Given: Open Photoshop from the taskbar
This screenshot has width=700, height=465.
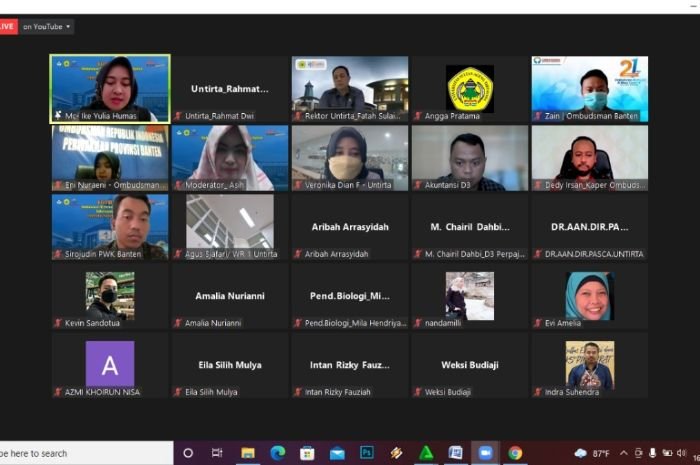Looking at the screenshot, I should [367, 453].
